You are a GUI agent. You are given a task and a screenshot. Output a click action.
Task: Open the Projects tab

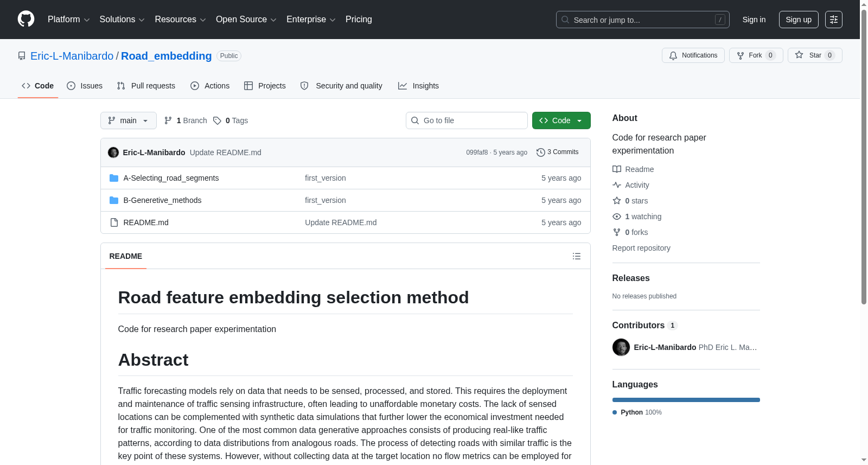coord(265,86)
